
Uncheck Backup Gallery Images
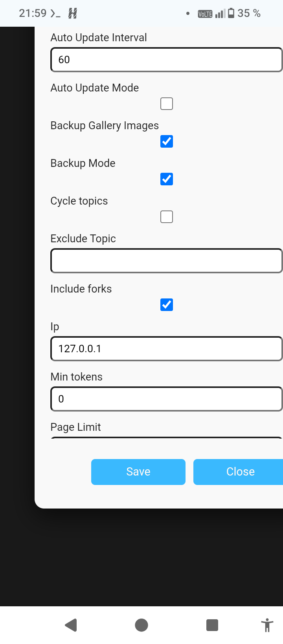point(167,141)
